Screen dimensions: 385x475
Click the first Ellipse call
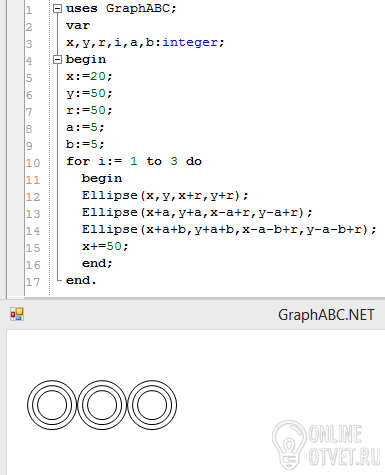165,195
